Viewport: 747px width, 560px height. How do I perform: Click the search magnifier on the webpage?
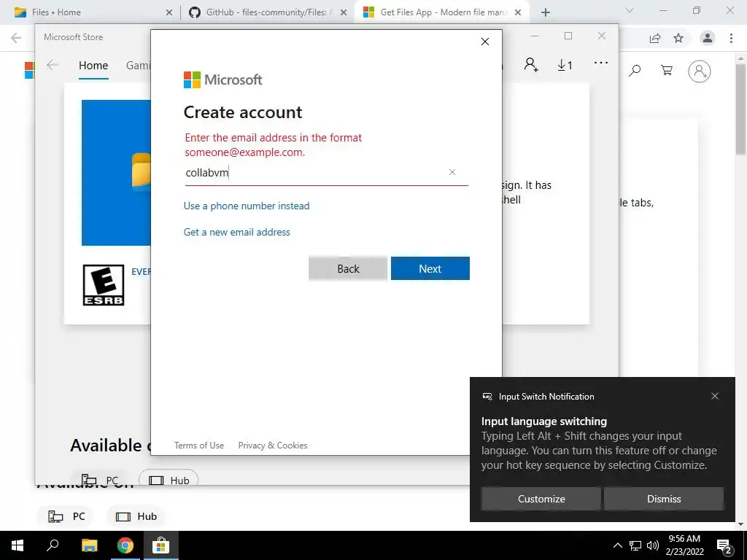click(635, 71)
